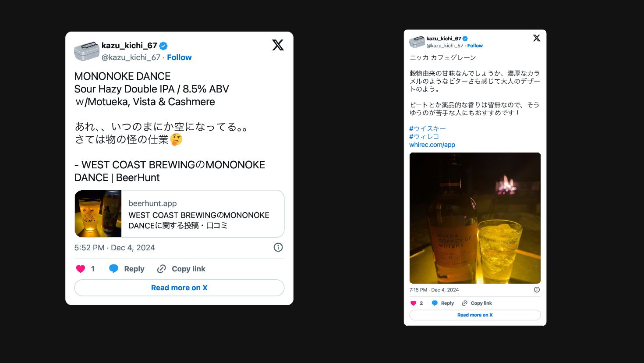
Task: Open the #ウイスキー hashtag
Action: 428,128
